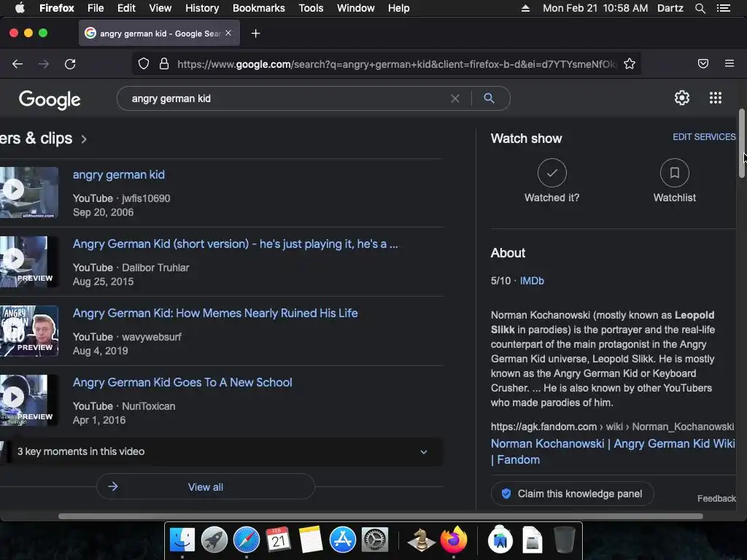
Task: Open the Google apps grid icon
Action: tap(715, 98)
